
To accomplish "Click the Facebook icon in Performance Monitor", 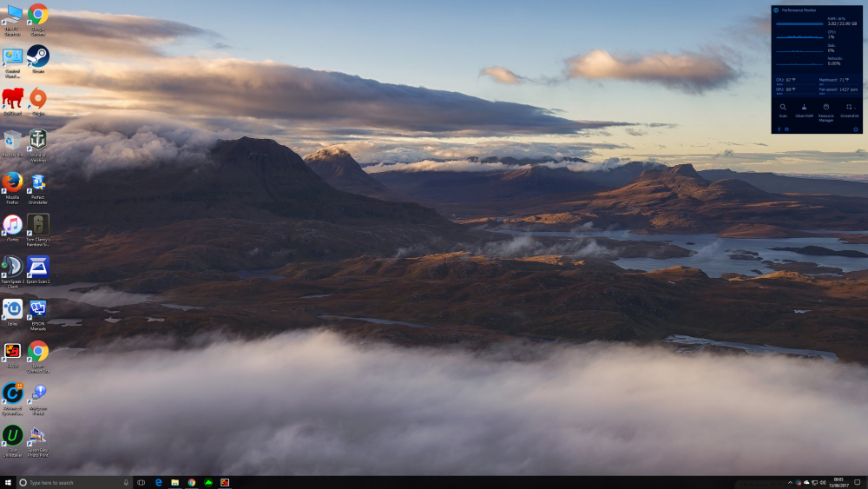I will [x=779, y=129].
